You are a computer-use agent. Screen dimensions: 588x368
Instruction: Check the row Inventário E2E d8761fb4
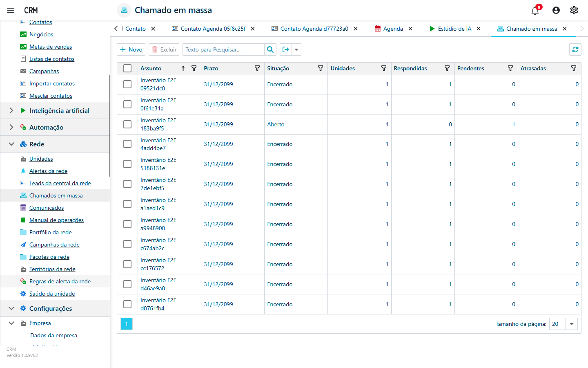tap(127, 304)
